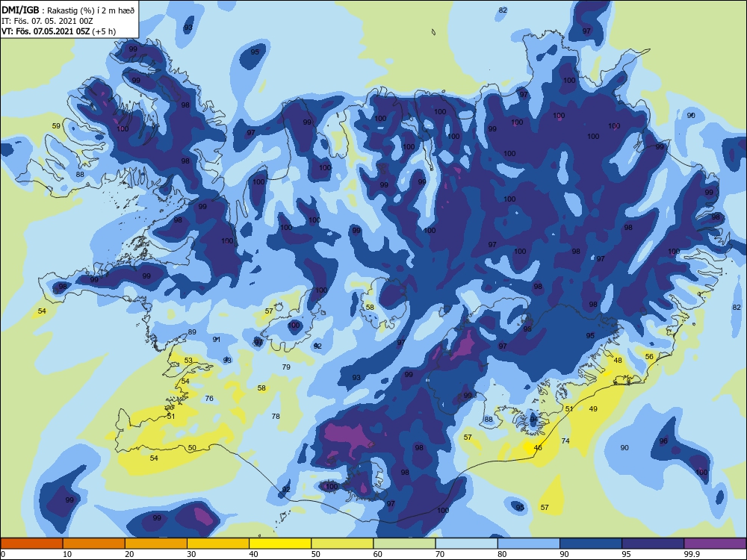Click the 30–40 amber legend swatch
The image size is (747, 560).
click(x=218, y=544)
